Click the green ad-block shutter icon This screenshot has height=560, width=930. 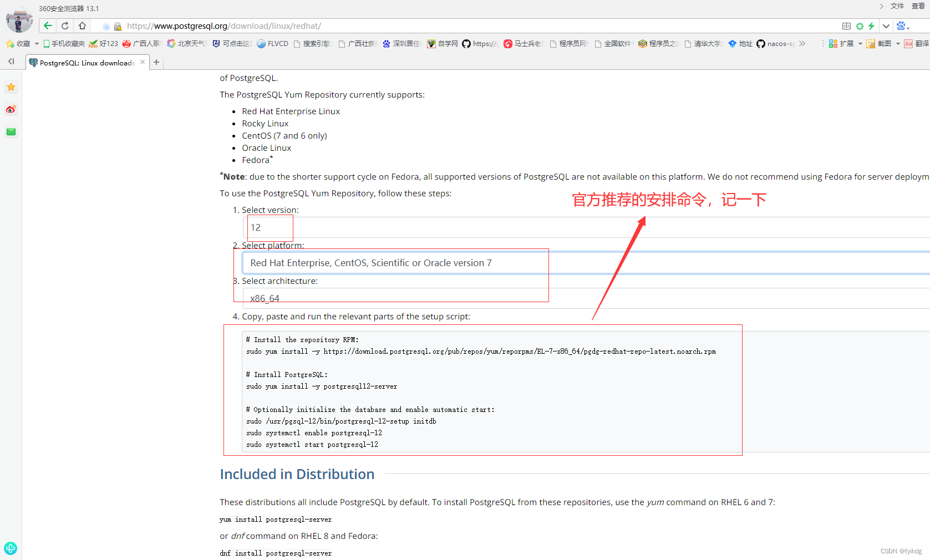(x=860, y=26)
